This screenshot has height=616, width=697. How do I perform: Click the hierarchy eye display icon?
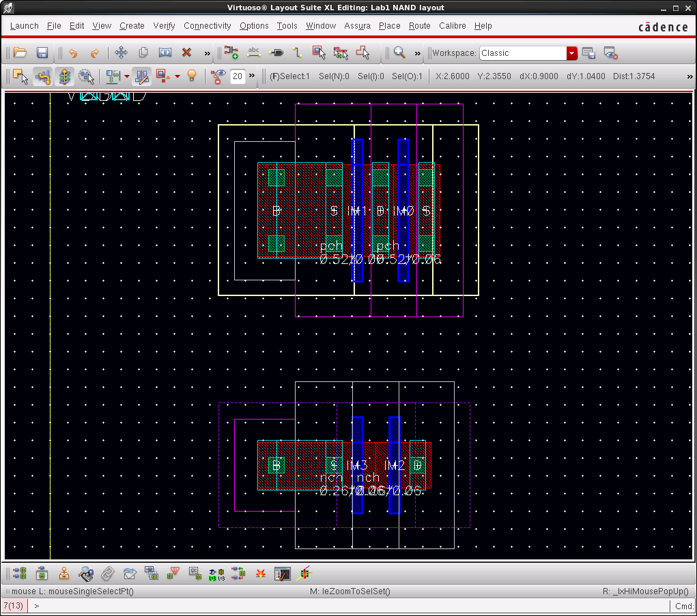coord(218,76)
